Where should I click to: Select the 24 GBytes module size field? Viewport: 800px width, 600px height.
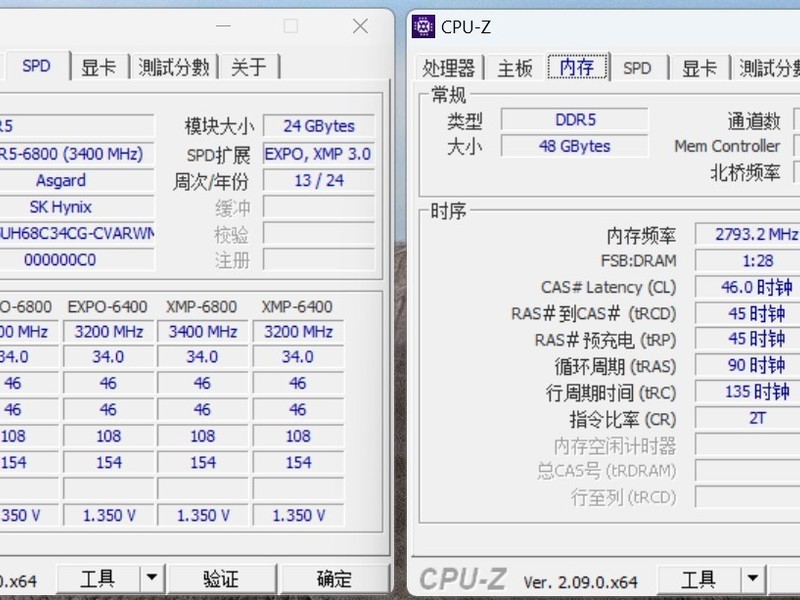pos(319,126)
